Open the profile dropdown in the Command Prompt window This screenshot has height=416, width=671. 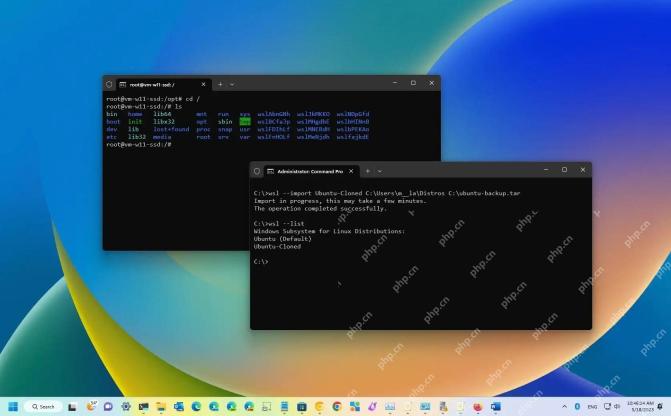[380, 171]
